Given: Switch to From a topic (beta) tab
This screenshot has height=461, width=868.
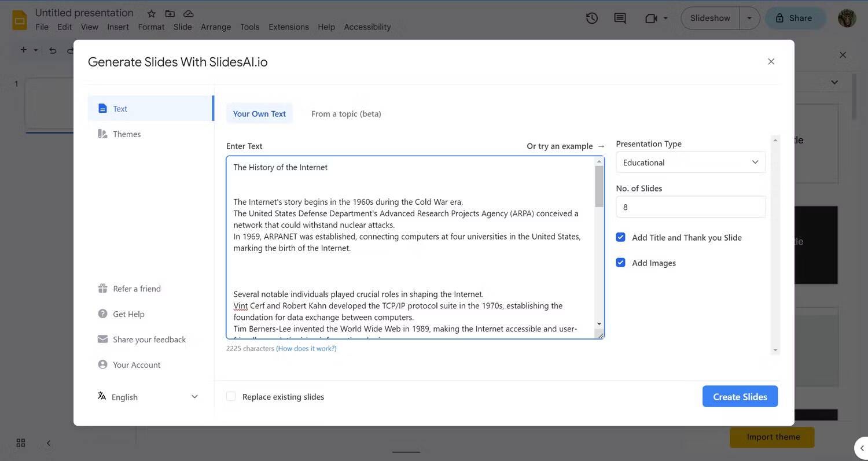Looking at the screenshot, I should coord(346,114).
